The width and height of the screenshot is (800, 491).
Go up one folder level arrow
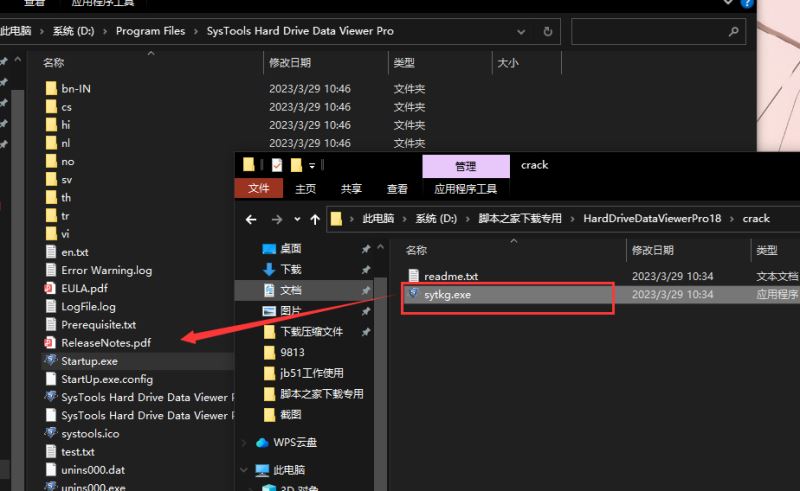coord(315,219)
